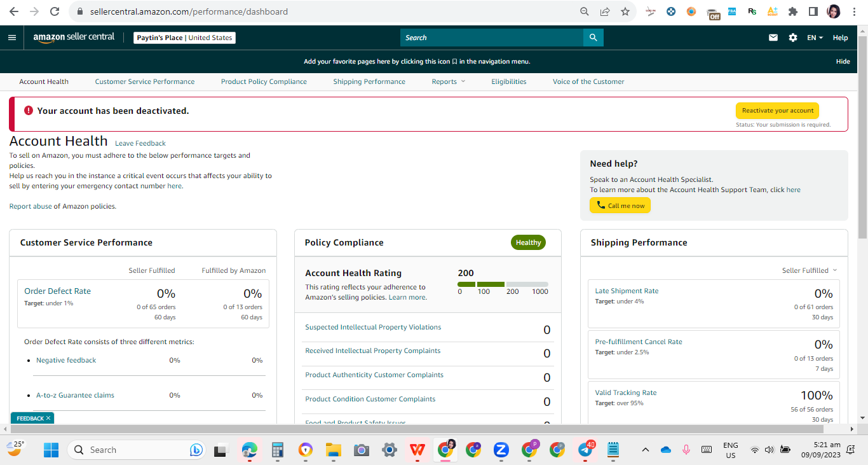Click the A+ Scout extension icon

(x=772, y=11)
